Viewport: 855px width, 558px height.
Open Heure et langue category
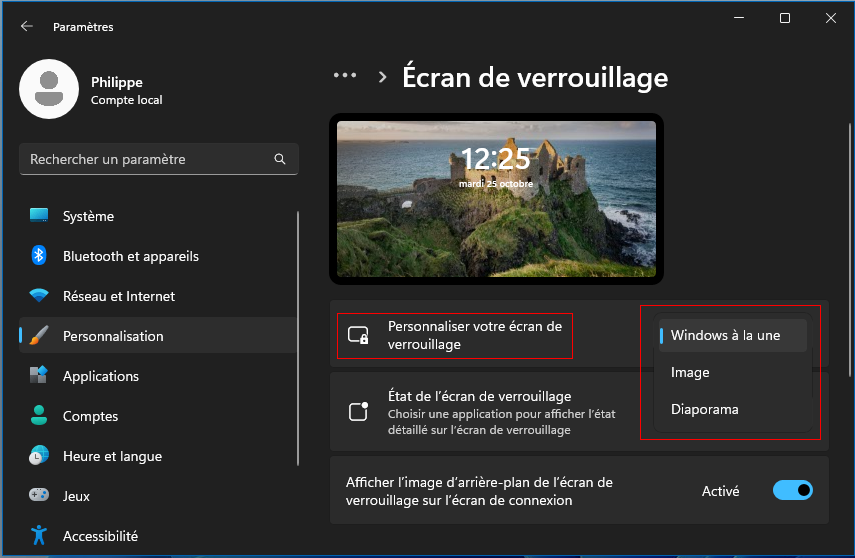[158, 455]
